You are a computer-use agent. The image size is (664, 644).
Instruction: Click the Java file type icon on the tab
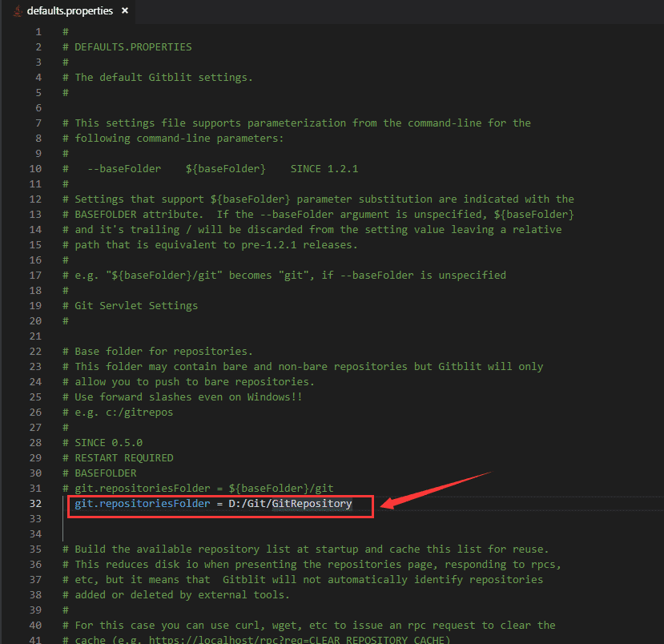coord(16,11)
